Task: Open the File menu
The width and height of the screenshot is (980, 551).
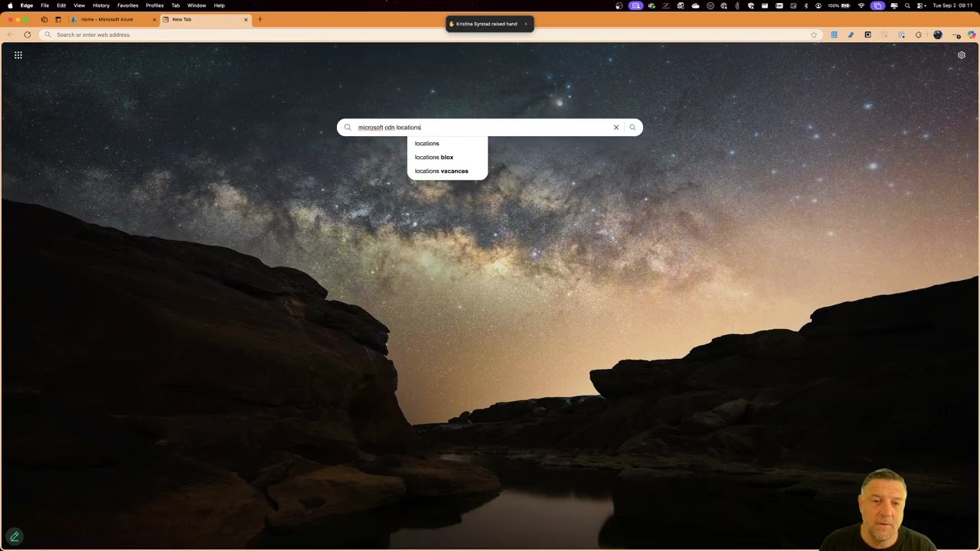Action: pyautogui.click(x=45, y=5)
